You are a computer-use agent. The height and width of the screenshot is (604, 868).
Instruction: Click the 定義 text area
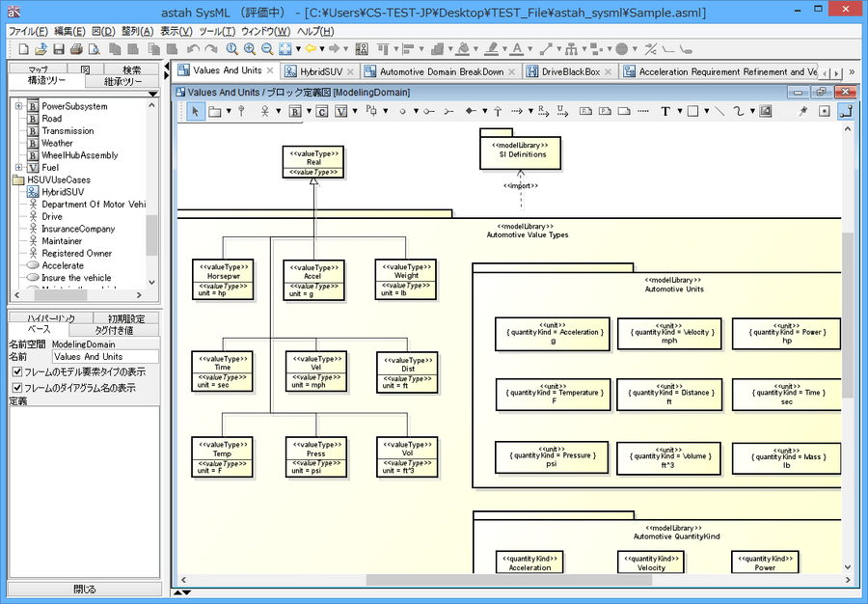[84, 492]
